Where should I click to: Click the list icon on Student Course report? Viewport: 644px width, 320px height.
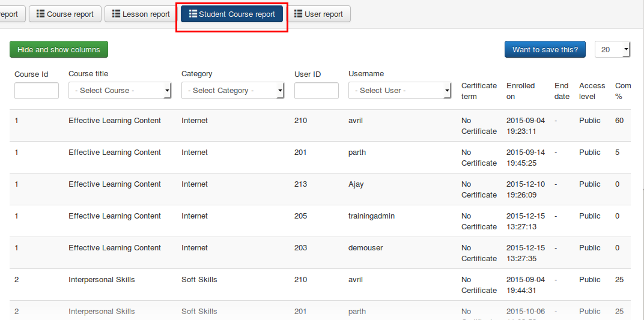(x=193, y=14)
